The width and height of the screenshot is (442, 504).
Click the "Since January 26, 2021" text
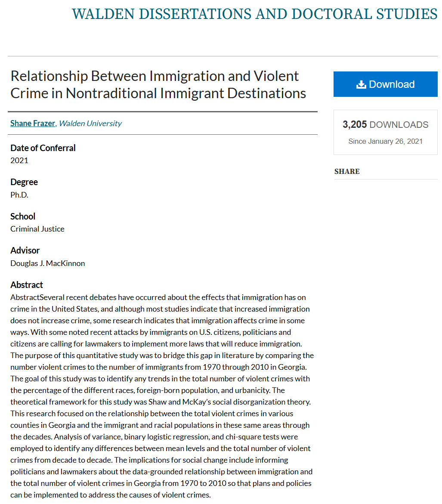(x=385, y=141)
